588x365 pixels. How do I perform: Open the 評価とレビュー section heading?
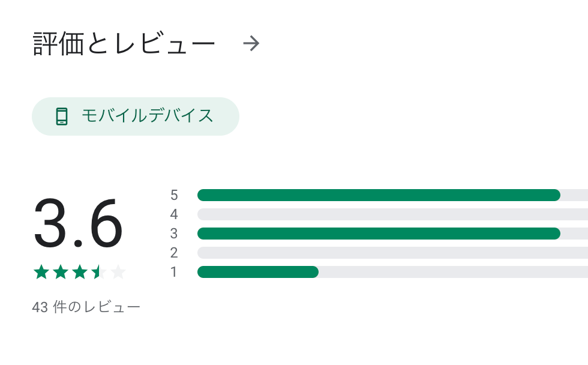click(124, 43)
